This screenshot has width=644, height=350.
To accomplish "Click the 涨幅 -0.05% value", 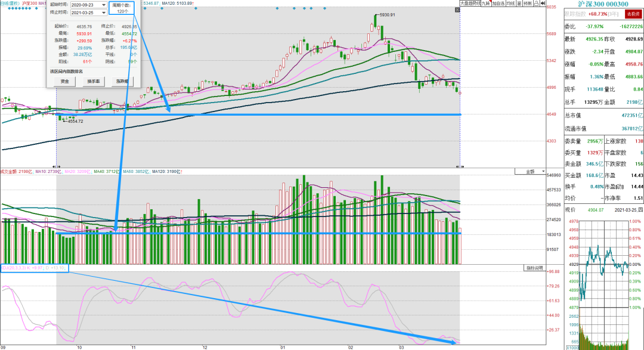I will click(x=595, y=64).
